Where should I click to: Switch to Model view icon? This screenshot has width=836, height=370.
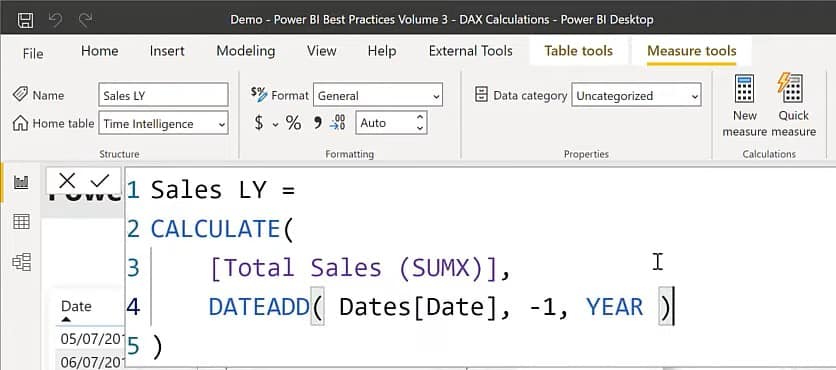pyautogui.click(x=21, y=262)
